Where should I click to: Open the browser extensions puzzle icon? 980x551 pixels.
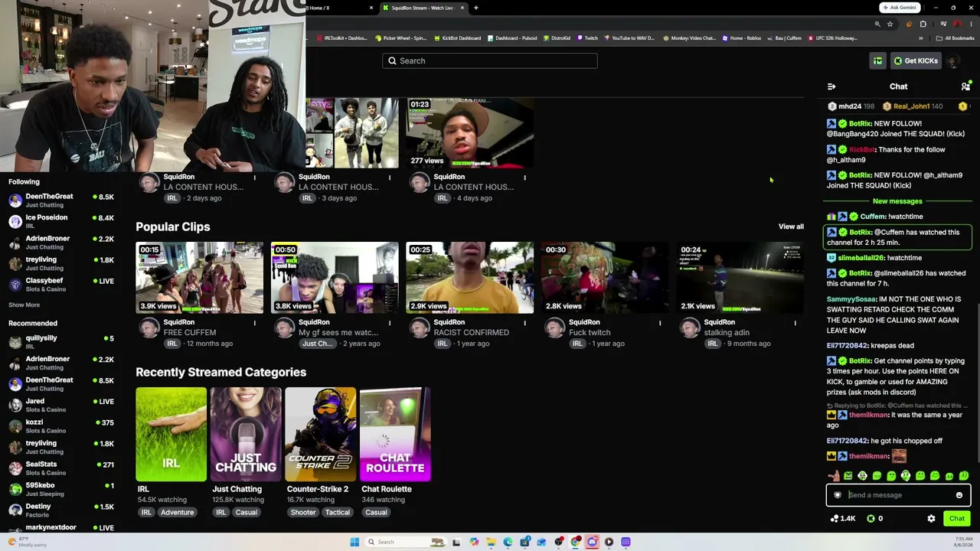click(923, 24)
